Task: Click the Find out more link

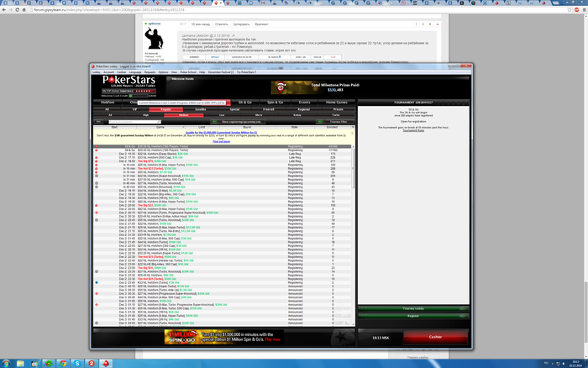Action: click(x=221, y=141)
